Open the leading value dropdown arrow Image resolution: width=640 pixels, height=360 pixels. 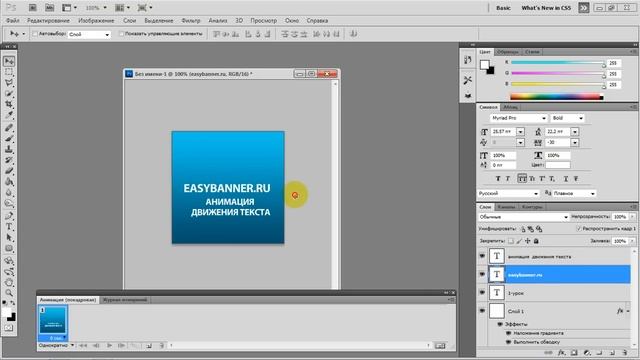coord(575,131)
